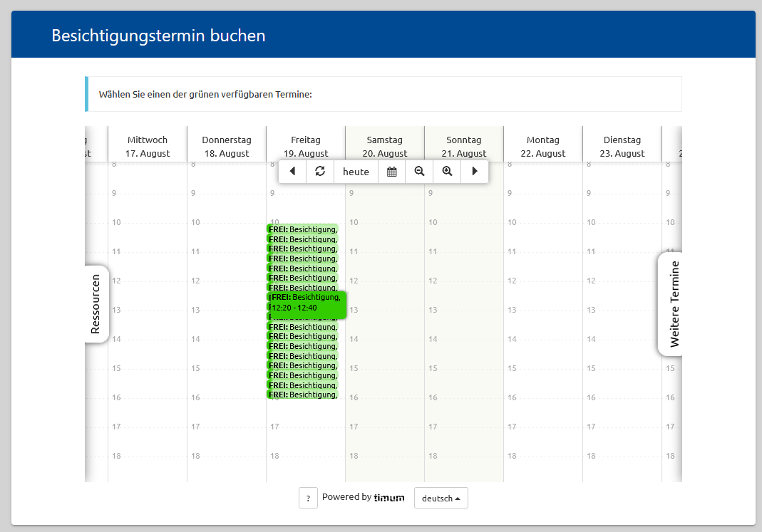
Task: Jump to today using 'heute' button
Action: (x=356, y=172)
